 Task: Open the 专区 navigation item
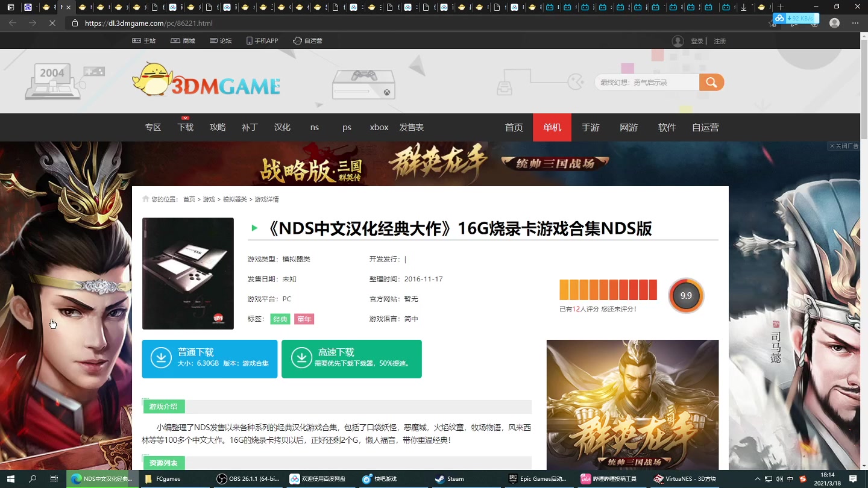coord(153,127)
